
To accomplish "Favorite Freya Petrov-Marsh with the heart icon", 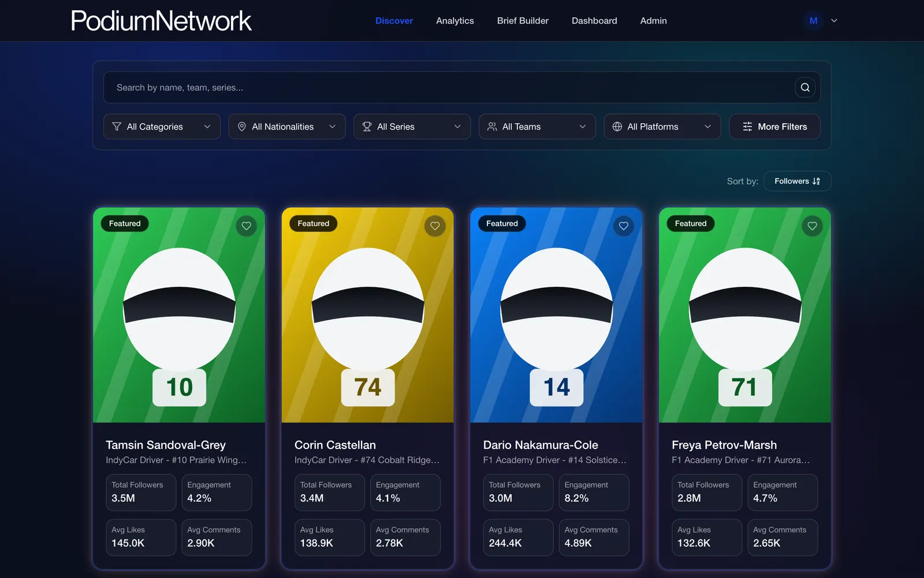I will (813, 226).
